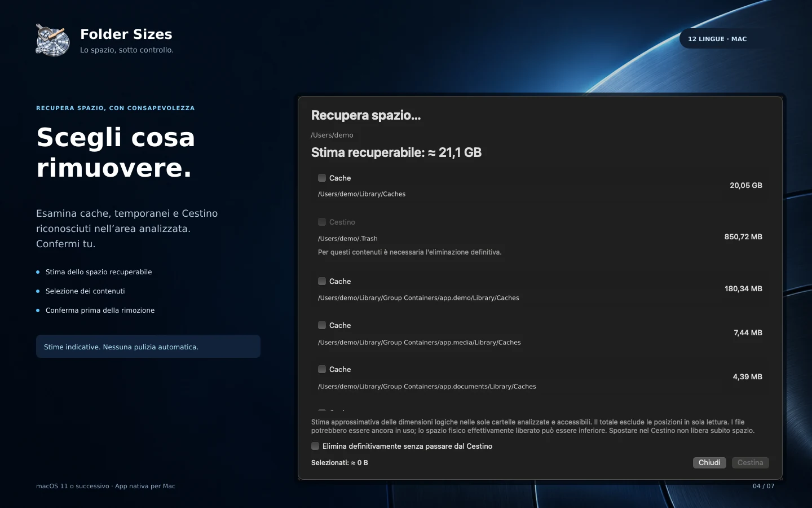
Task: Click 'macOS 11 o successivo · App nativa per Mac'
Action: click(x=106, y=486)
